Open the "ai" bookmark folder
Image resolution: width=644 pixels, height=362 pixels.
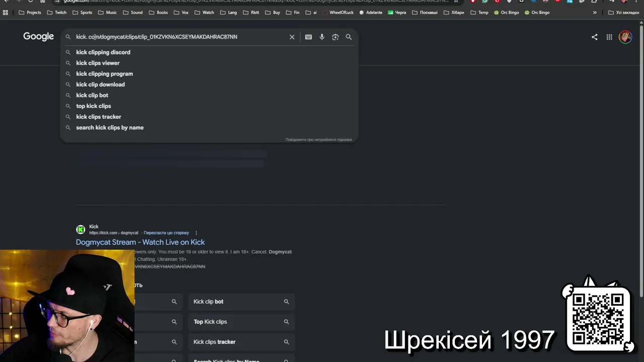[x=311, y=13]
